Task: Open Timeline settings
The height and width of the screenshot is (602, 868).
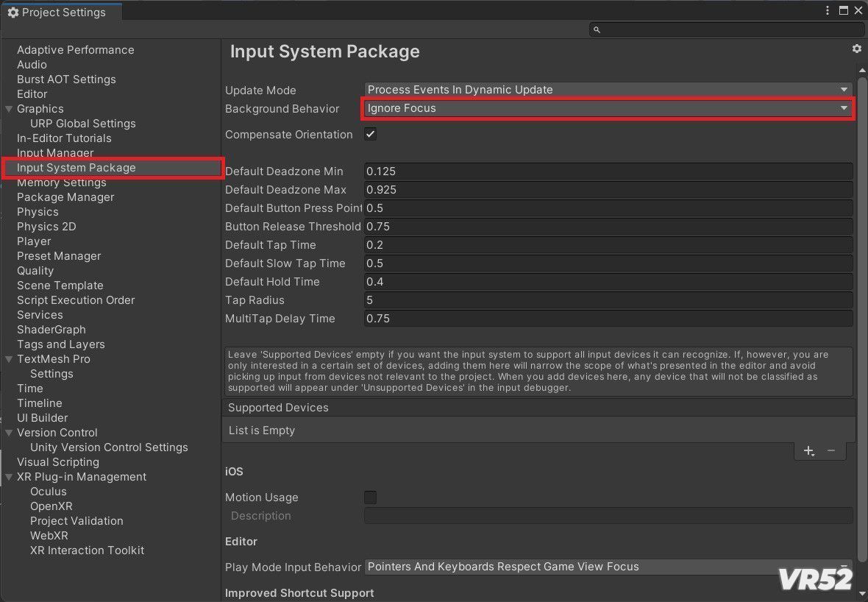Action: click(39, 403)
